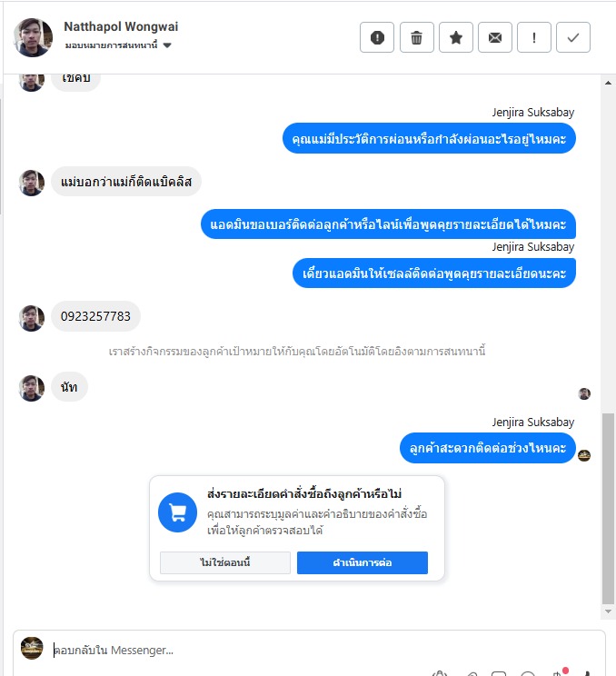Click the blue shopping cart icon
The height and width of the screenshot is (676, 616).
[x=177, y=512]
